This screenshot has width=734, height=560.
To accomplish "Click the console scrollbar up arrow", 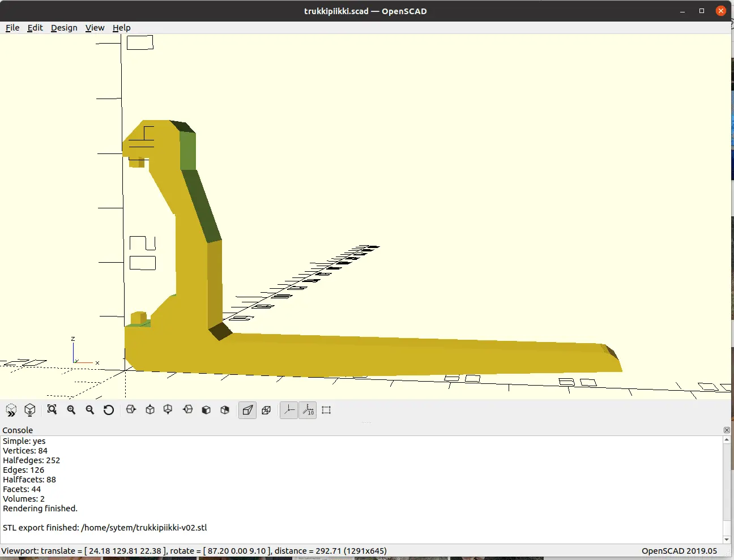I will click(x=727, y=440).
